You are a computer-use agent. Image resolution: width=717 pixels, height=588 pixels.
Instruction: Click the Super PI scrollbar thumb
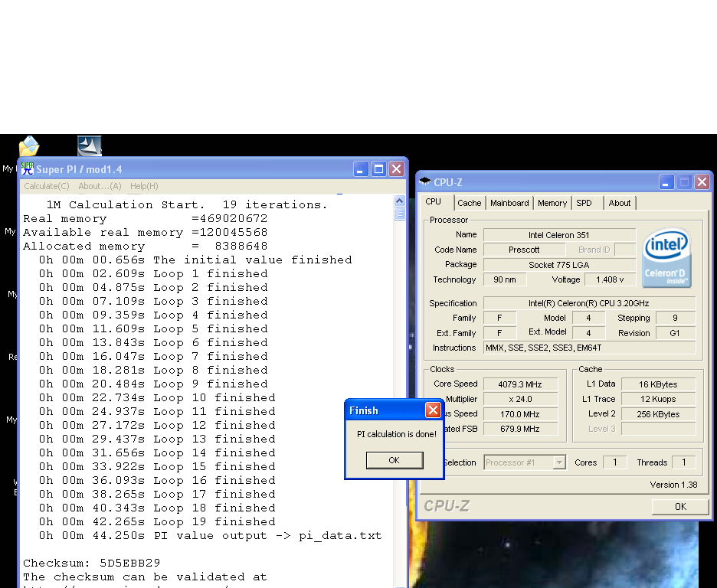(x=399, y=214)
